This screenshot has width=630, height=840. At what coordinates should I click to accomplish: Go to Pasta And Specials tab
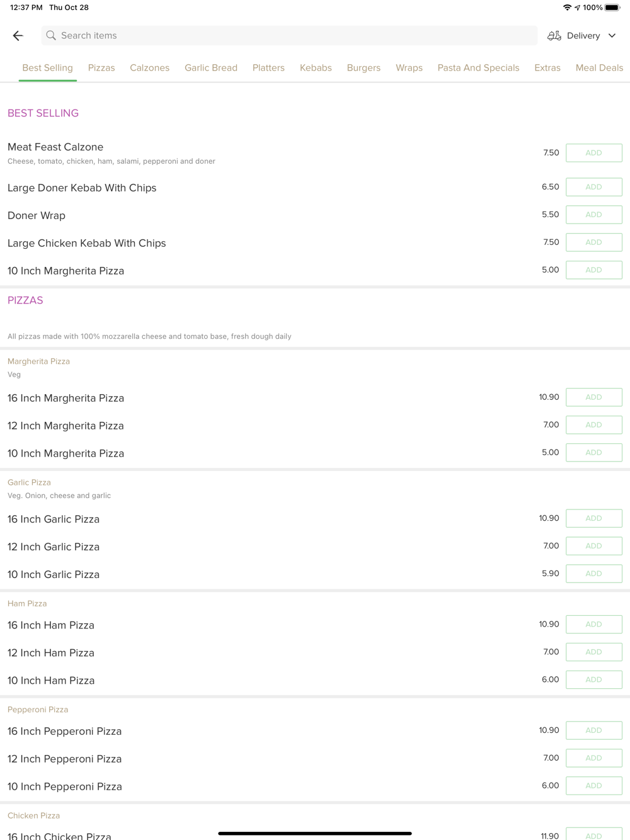point(478,68)
